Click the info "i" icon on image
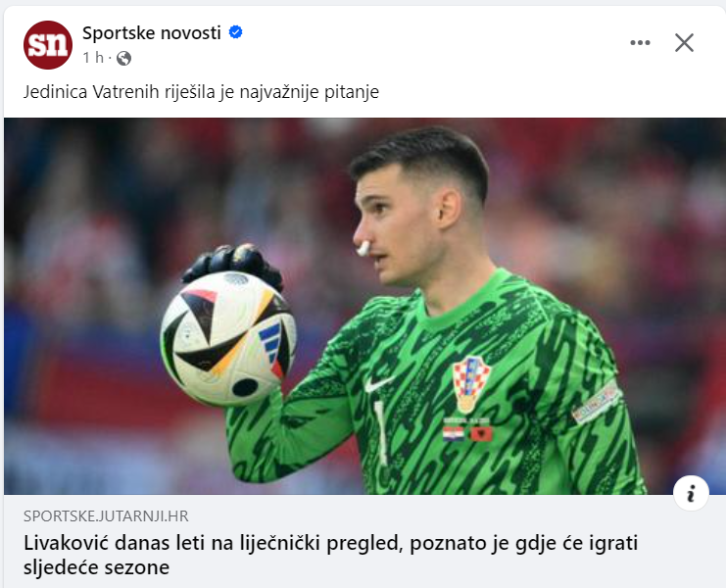Image resolution: width=726 pixels, height=588 pixels. (x=691, y=493)
